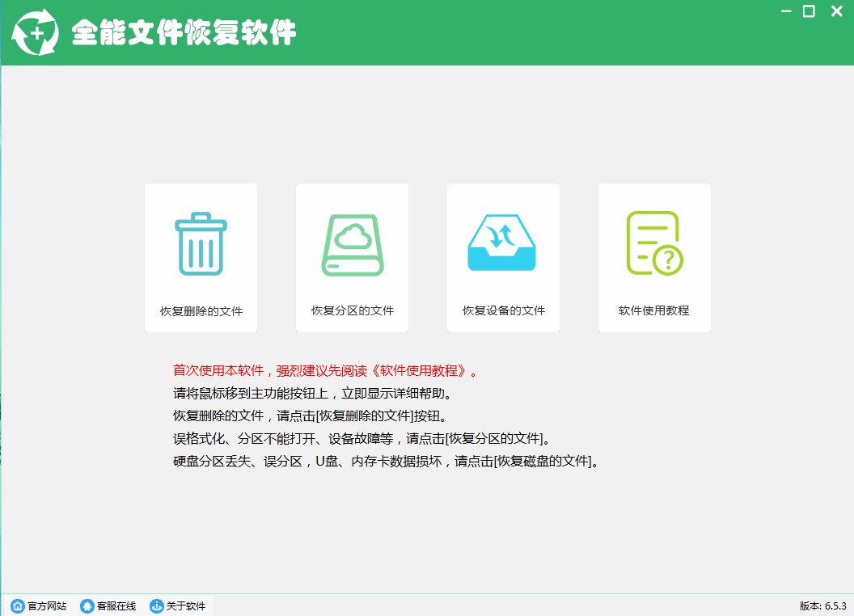Click the version 6.5.3 status text
The height and width of the screenshot is (616, 854).
(823, 605)
